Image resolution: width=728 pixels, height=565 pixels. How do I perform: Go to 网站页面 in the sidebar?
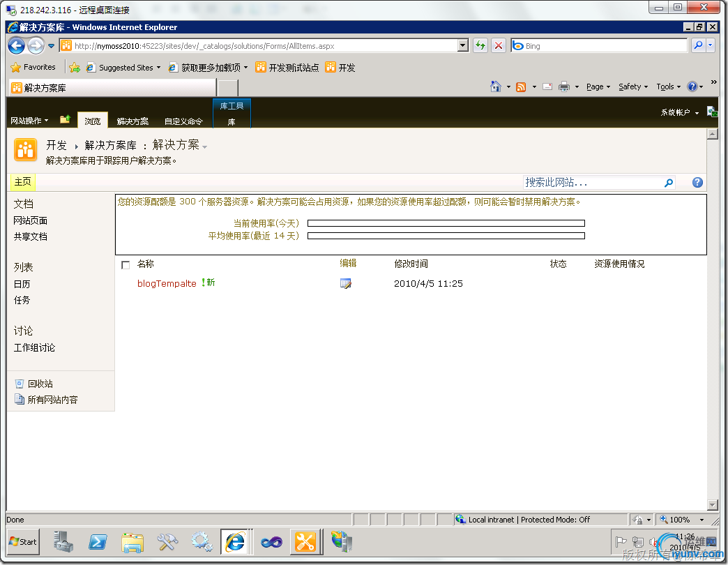click(30, 220)
